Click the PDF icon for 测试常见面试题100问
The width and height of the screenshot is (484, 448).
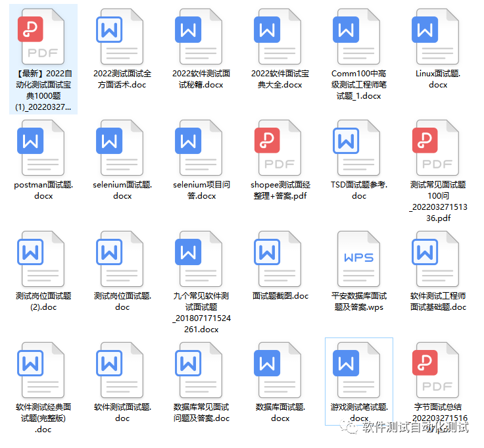(x=436, y=147)
